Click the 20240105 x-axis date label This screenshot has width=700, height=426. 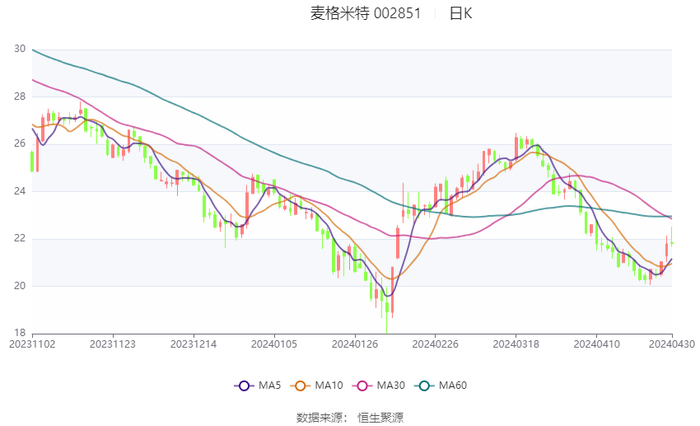(274, 344)
